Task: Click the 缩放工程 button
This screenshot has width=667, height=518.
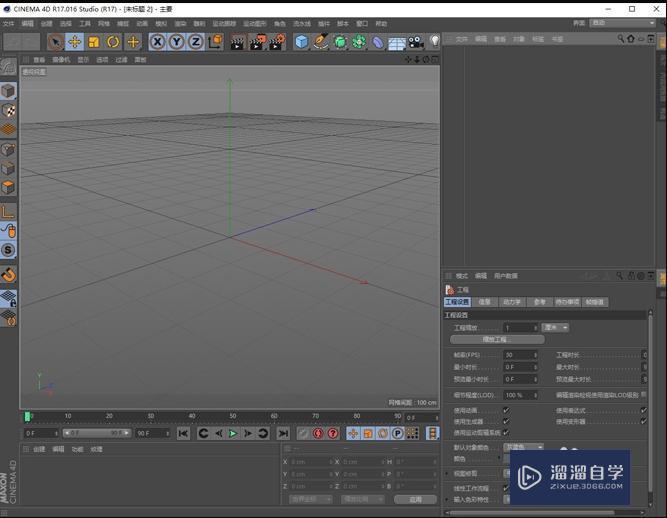Action: [496, 340]
